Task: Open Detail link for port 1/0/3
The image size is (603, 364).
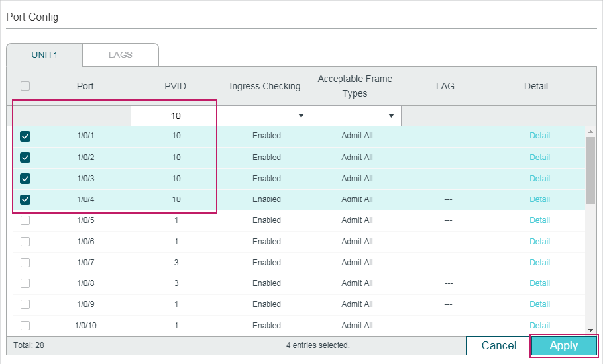Action: tap(539, 179)
